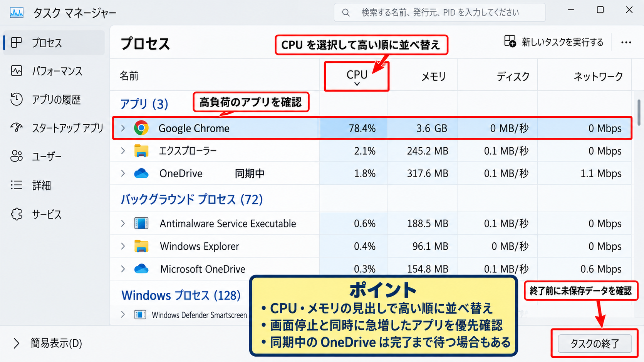The image size is (644, 362).
Task: Click the Windows プロセス (128) heading
Action: 181,295
